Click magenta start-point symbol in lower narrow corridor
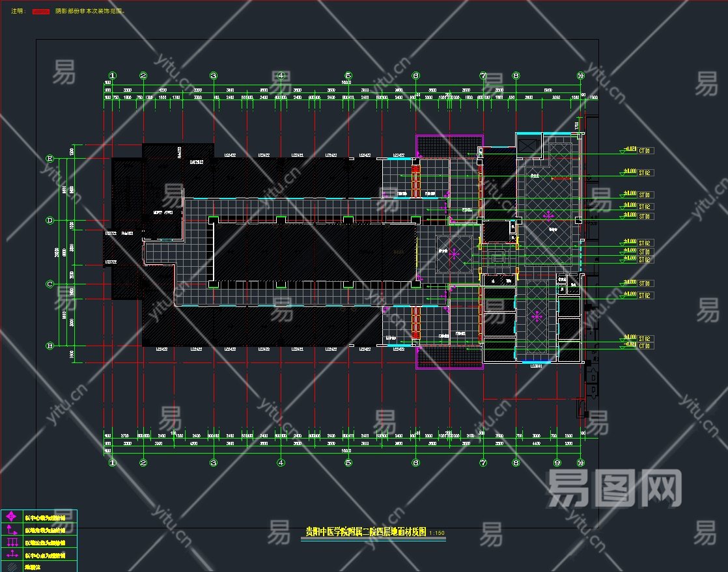 pyautogui.click(x=537, y=316)
